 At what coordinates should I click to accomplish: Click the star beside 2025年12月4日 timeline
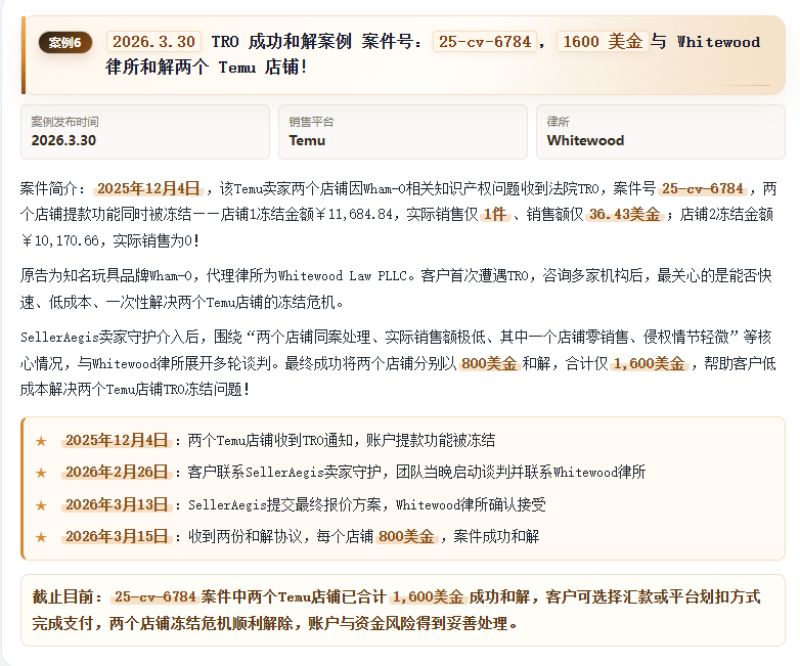[41, 441]
